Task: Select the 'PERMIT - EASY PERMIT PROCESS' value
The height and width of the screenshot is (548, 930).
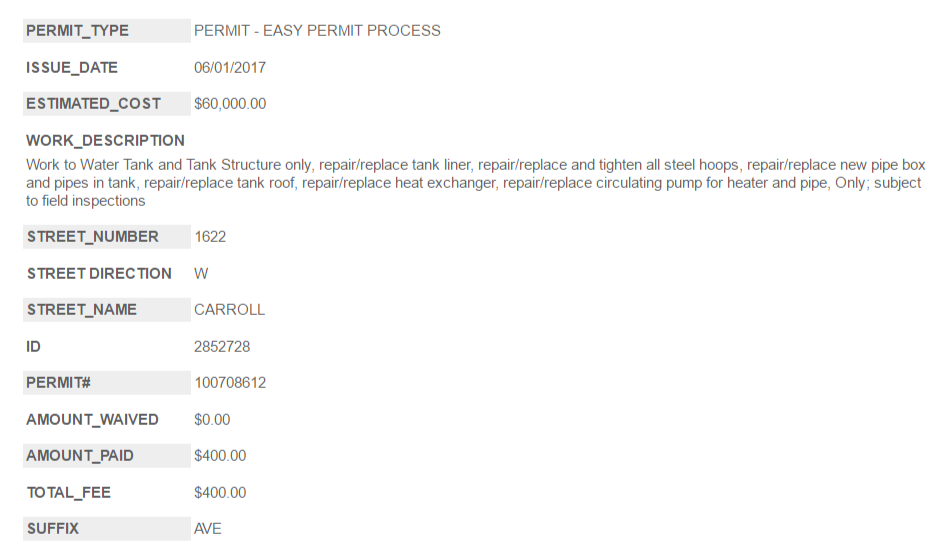Action: click(317, 31)
